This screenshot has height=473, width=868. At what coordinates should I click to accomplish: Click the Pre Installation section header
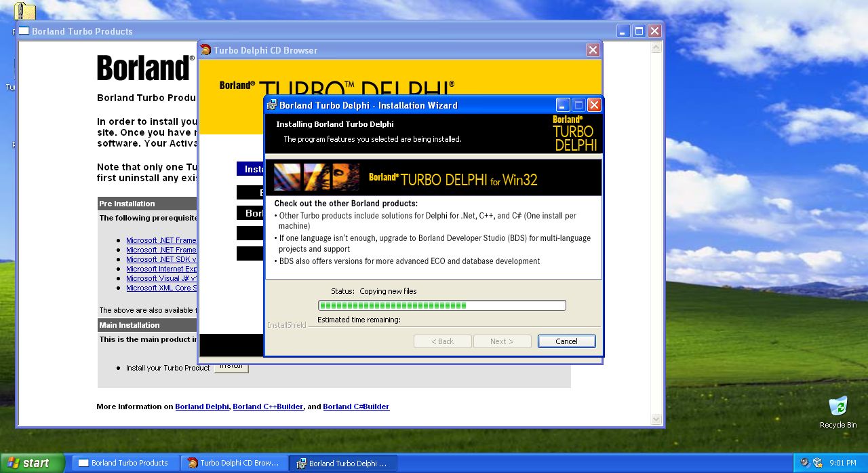pyautogui.click(x=147, y=204)
